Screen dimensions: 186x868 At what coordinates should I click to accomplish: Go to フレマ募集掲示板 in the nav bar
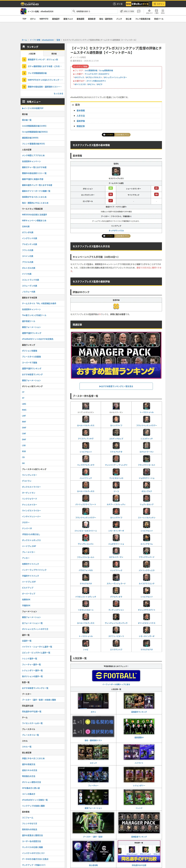pyautogui.click(x=143, y=19)
